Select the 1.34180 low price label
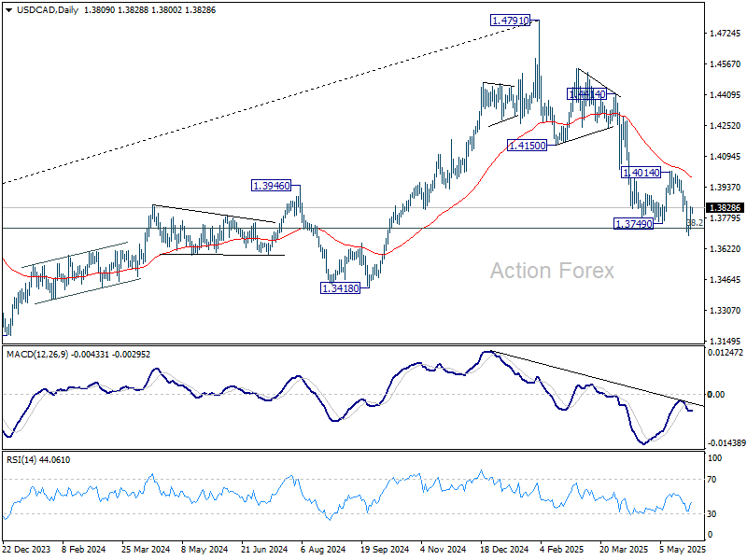This screenshot has height=560, width=747. 341,288
